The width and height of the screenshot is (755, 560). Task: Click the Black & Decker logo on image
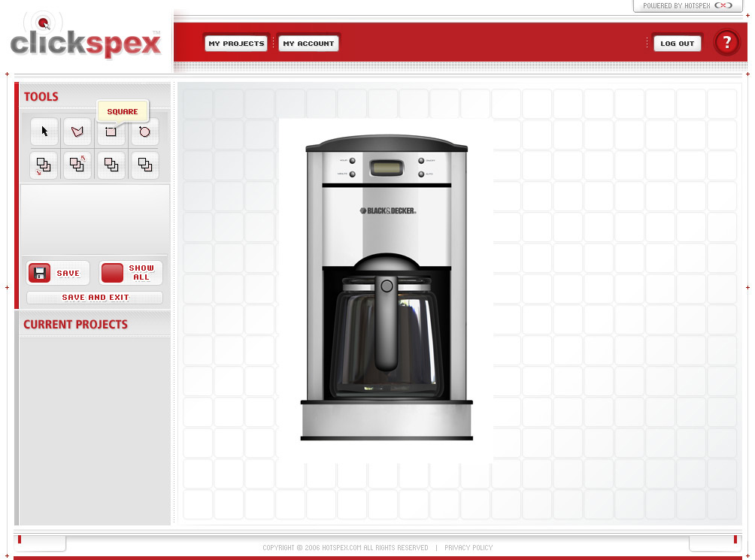click(387, 211)
